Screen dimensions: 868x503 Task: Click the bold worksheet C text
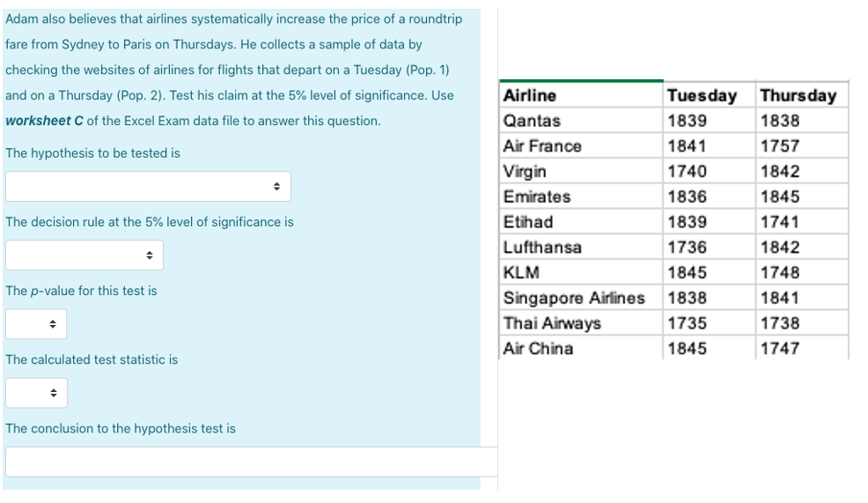(x=44, y=121)
